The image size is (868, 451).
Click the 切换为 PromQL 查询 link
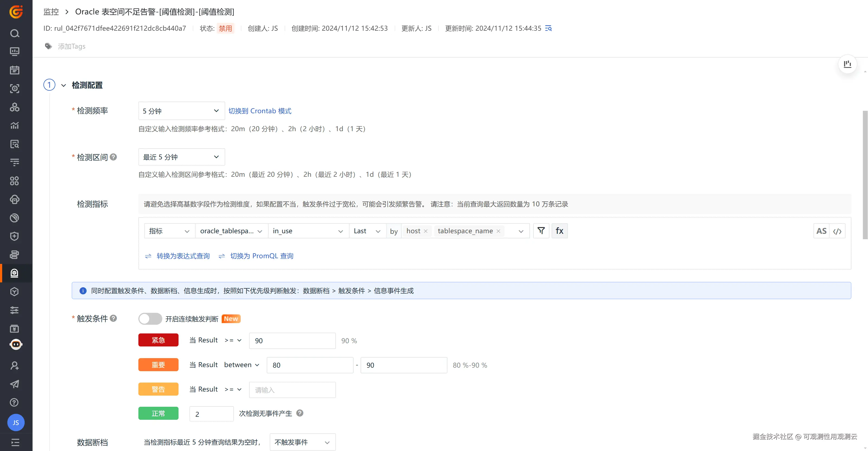pyautogui.click(x=262, y=256)
